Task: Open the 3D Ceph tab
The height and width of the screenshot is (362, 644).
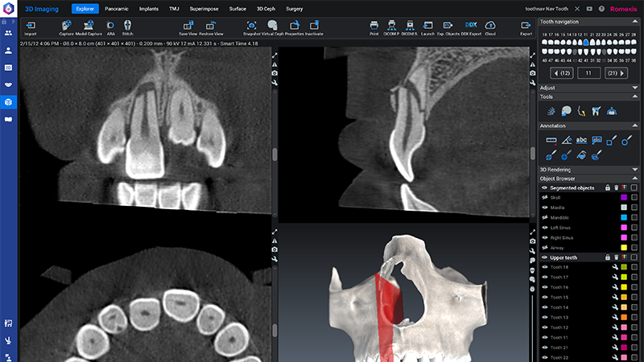Action: 266,9
